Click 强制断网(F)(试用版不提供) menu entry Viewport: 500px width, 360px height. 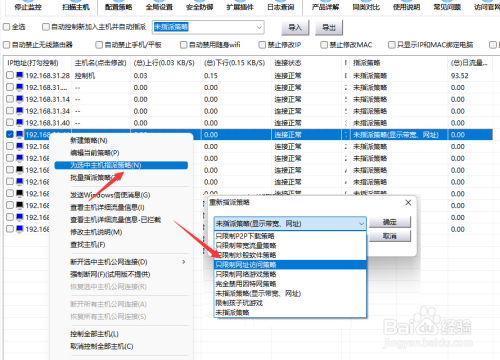pyautogui.click(x=110, y=274)
